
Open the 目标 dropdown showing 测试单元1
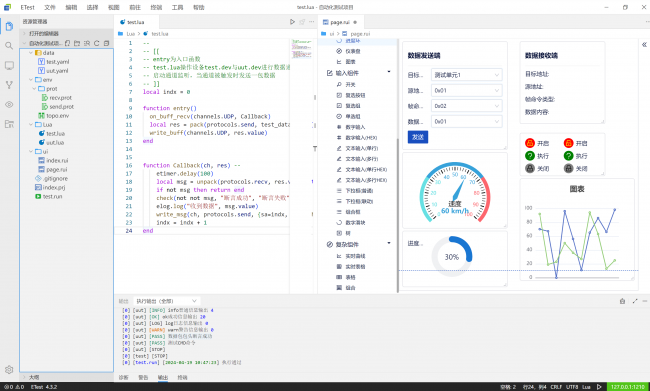[x=466, y=75]
